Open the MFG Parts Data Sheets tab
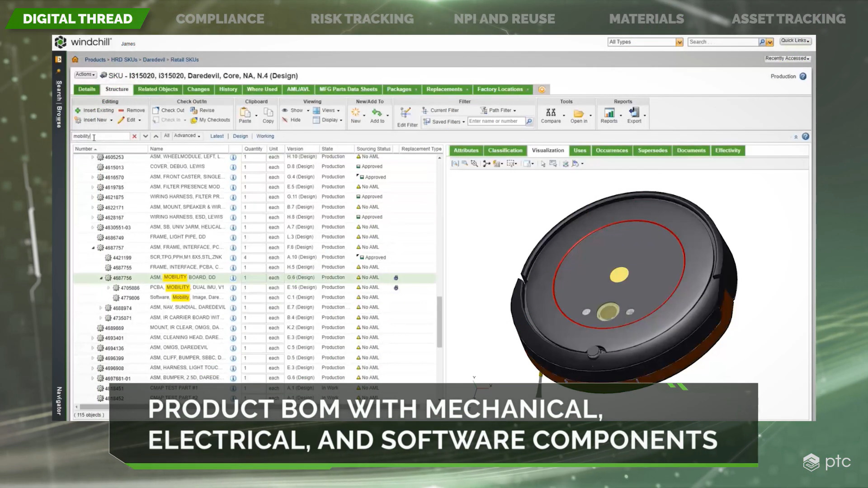Viewport: 868px width, 488px height. coord(348,89)
